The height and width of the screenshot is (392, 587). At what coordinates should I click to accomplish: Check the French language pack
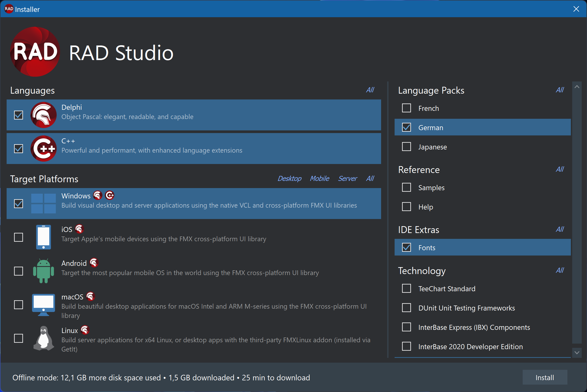(407, 108)
